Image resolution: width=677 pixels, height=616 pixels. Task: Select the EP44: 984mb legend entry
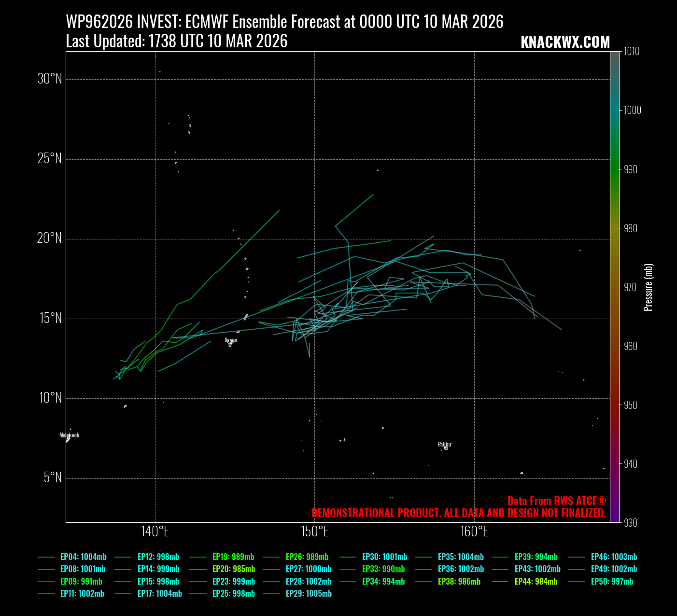(x=536, y=582)
